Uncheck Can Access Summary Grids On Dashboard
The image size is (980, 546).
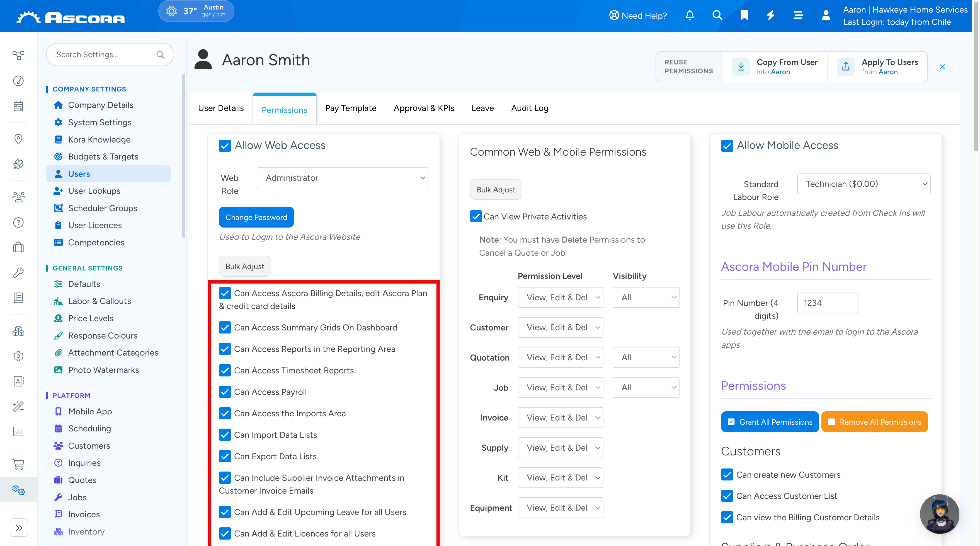pyautogui.click(x=225, y=328)
